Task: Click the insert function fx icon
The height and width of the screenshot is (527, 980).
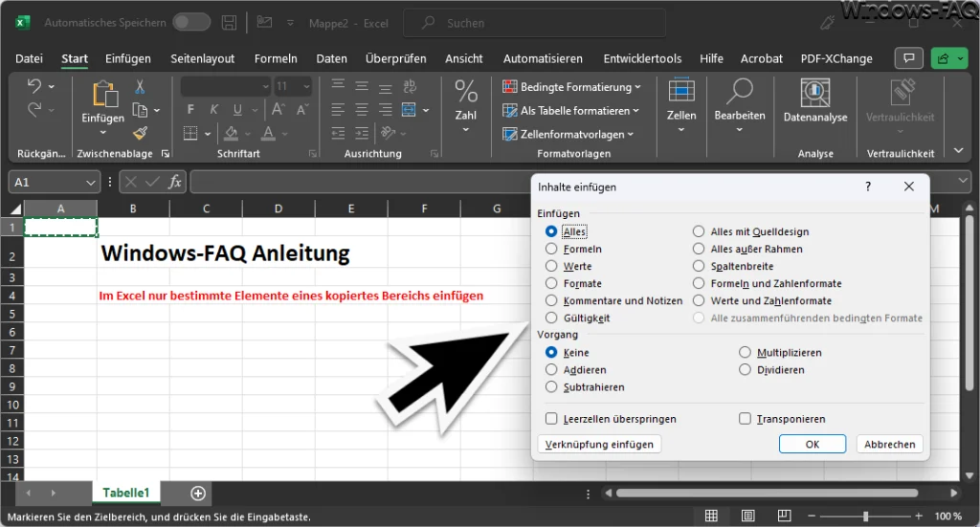Action: point(175,182)
